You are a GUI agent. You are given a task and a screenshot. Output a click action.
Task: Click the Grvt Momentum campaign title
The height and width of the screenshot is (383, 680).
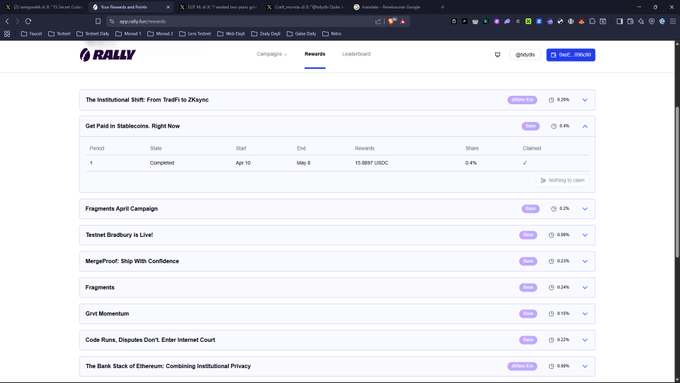(107, 314)
